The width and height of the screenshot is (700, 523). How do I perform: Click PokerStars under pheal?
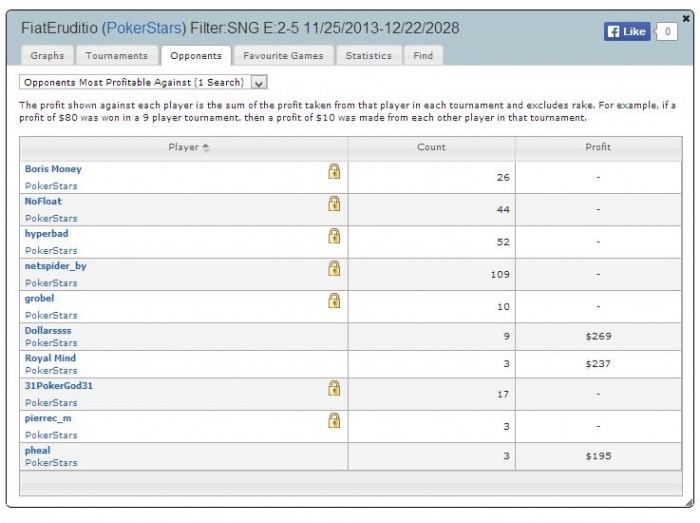[51, 463]
